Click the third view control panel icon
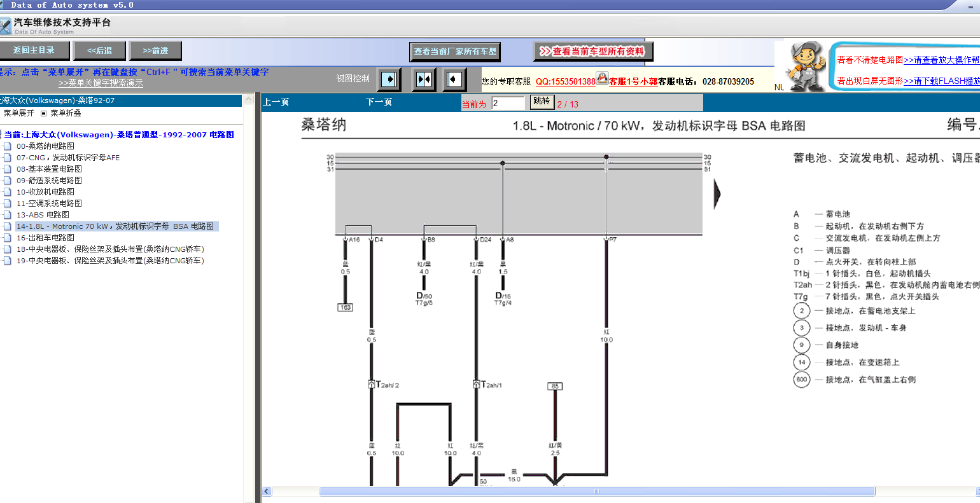 tap(454, 79)
